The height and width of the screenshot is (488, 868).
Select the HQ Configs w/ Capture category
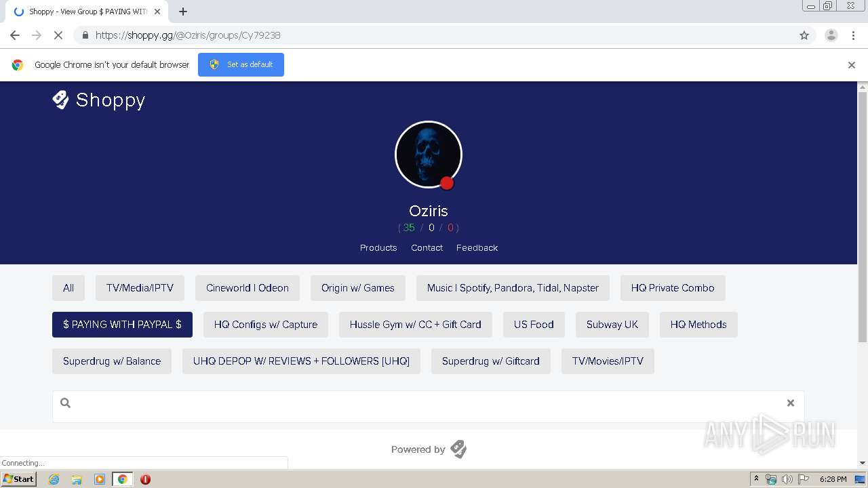pyautogui.click(x=266, y=325)
